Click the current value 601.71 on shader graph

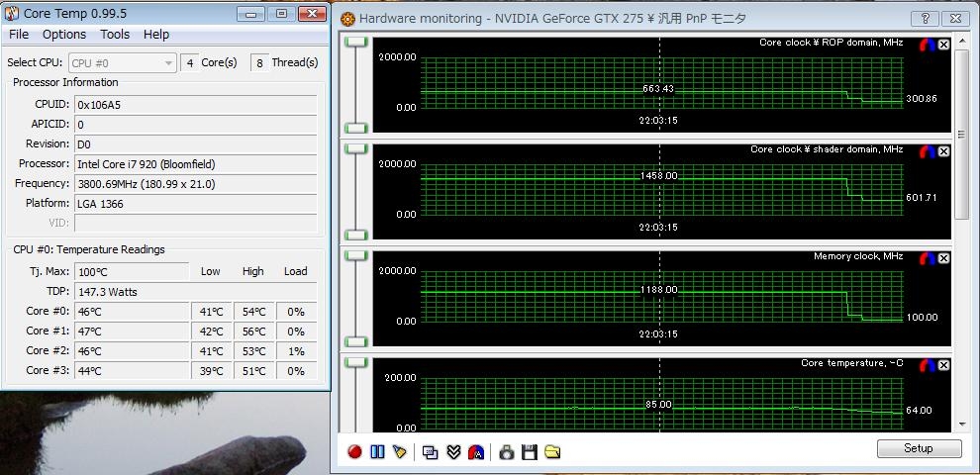(921, 198)
